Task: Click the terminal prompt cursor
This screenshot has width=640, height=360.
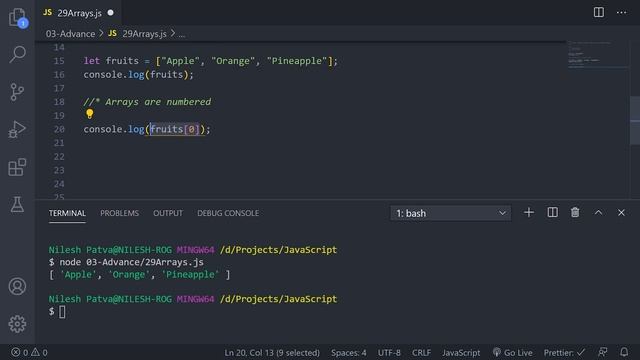Action: 62,312
